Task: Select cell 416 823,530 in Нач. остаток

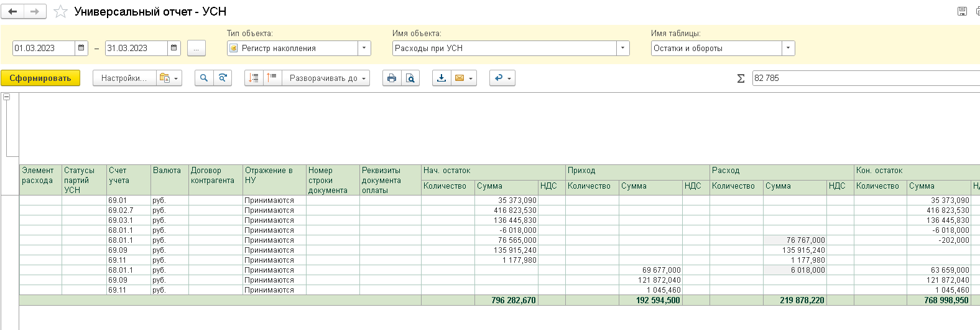Action: click(x=506, y=210)
